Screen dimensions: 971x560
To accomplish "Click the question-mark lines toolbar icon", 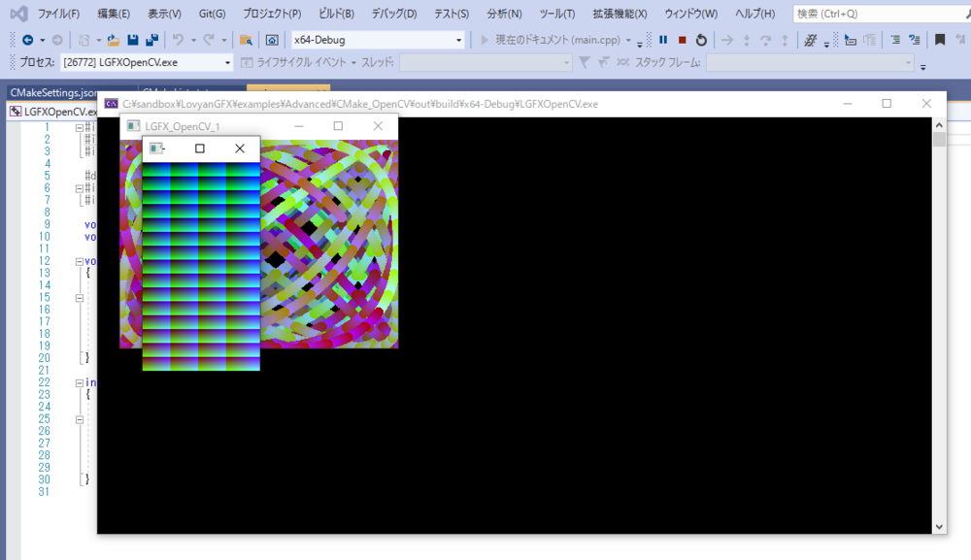I will [914, 40].
